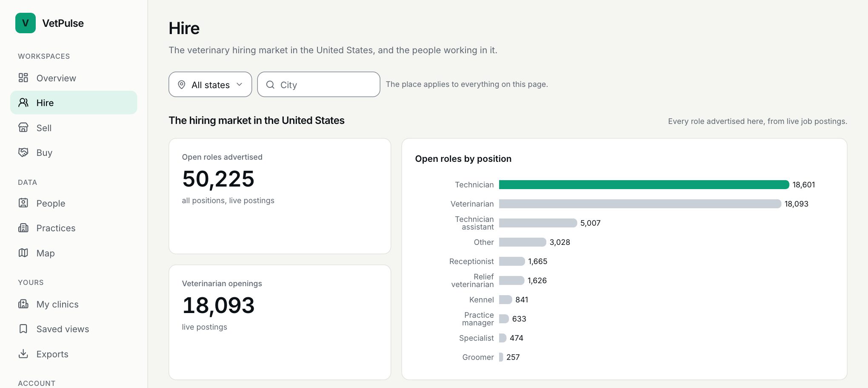Screen dimensions: 868x388
Task: Click the Exports download icon
Action: 23,354
